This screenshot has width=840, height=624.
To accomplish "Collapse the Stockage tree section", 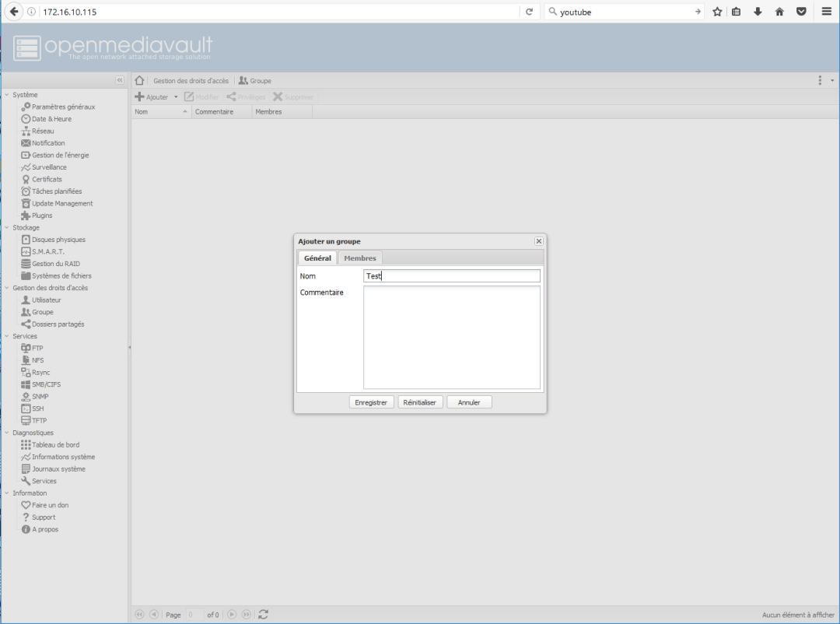I will 7,228.
